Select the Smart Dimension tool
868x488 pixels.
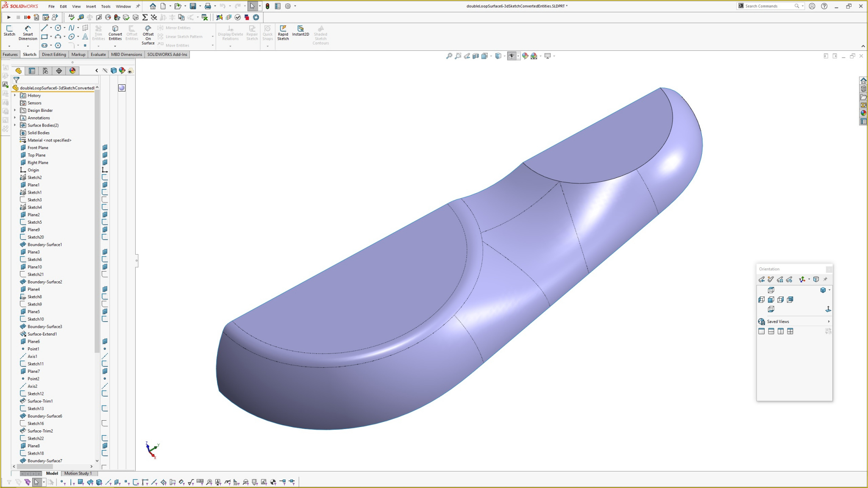(x=28, y=33)
